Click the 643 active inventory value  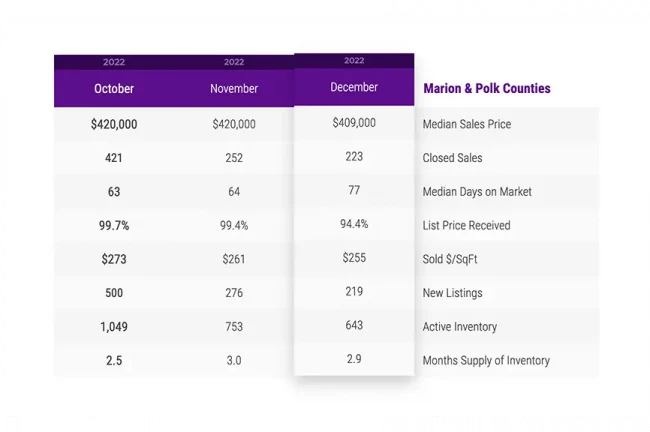click(354, 325)
